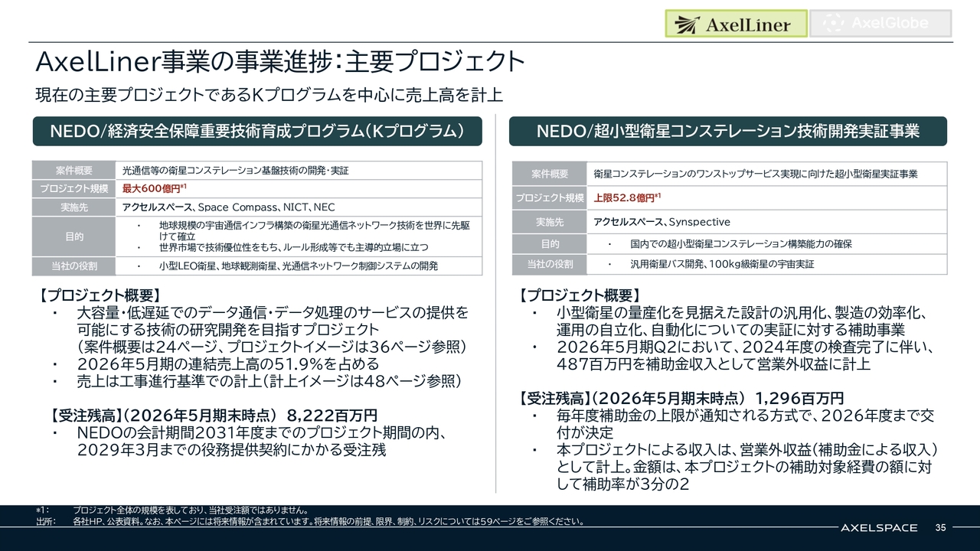Click the Kプログラム section header banner
The height and width of the screenshot is (551, 980).
click(257, 131)
